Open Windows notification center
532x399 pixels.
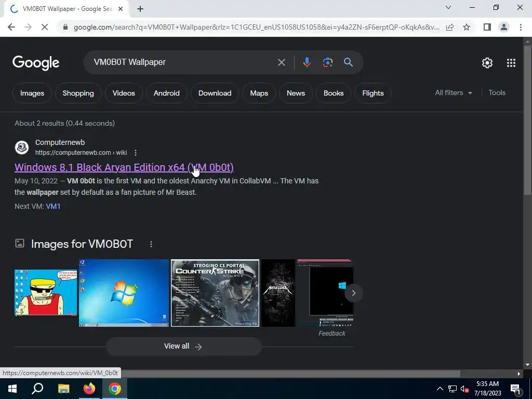515,389
